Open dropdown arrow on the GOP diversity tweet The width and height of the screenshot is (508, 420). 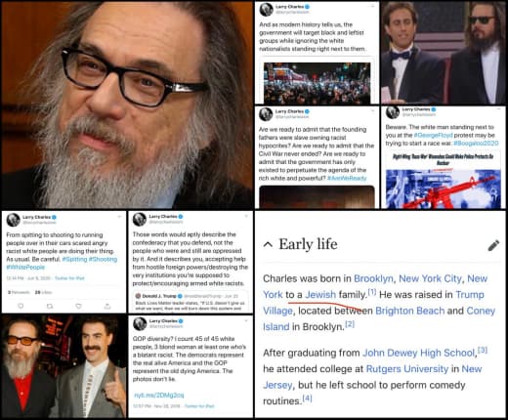pos(246,320)
